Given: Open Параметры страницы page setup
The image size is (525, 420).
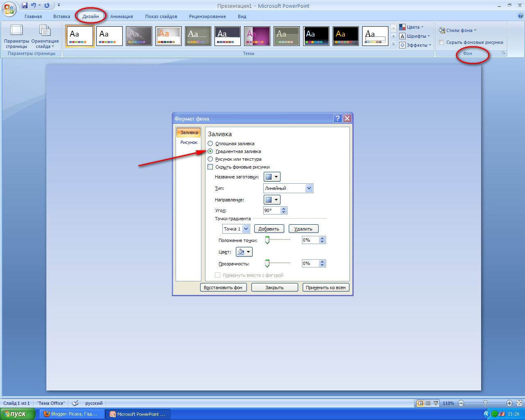Looking at the screenshot, I should (x=16, y=37).
